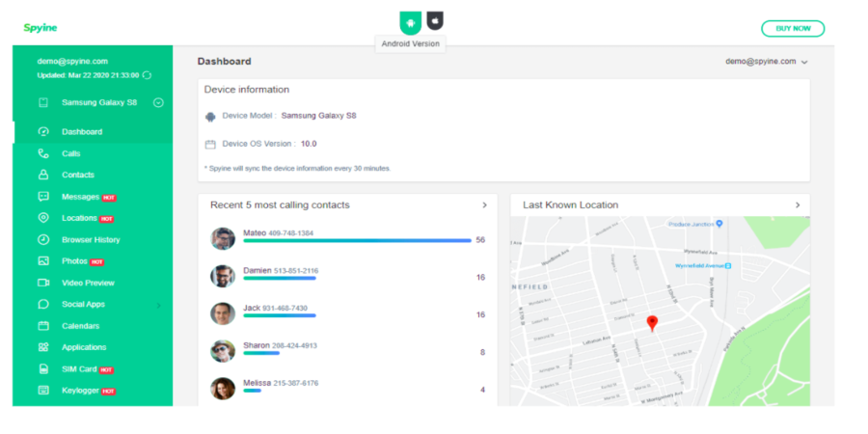This screenshot has width=868, height=434.
Task: Click the HOT badge next to Keylogger
Action: pyautogui.click(x=108, y=392)
